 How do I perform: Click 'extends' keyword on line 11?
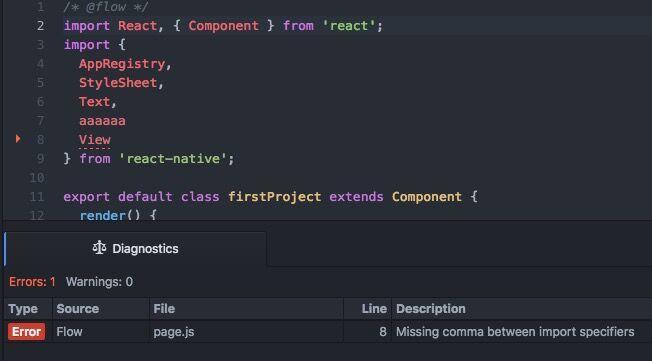coord(356,197)
